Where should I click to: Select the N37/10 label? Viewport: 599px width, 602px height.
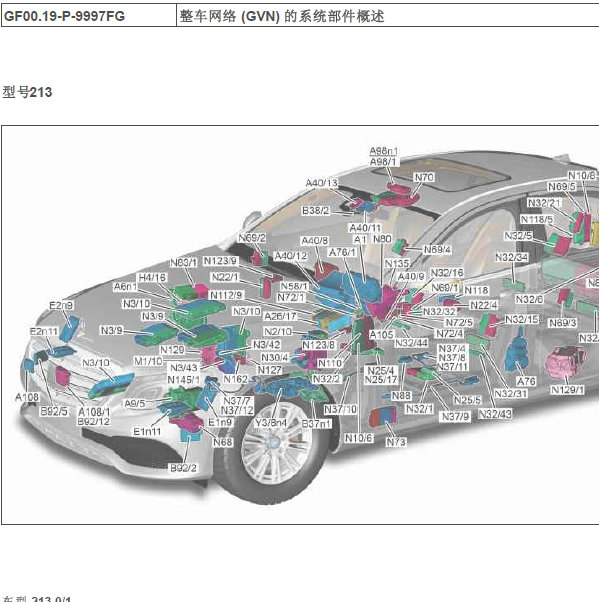click(341, 410)
